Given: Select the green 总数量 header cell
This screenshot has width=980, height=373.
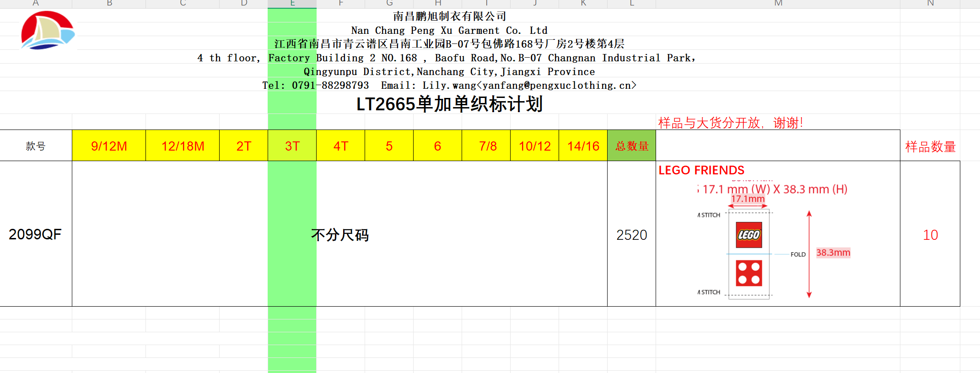Looking at the screenshot, I should tap(631, 146).
